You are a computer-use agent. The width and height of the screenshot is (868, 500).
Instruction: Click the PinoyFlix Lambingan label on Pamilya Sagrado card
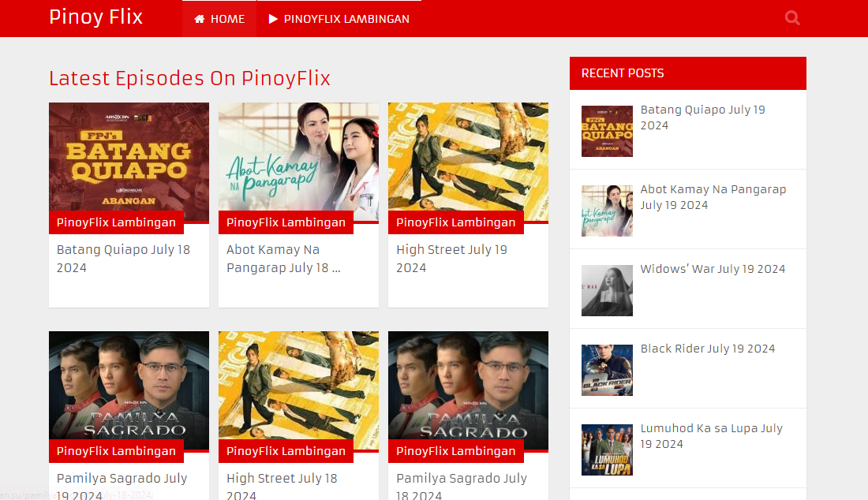[x=116, y=451]
